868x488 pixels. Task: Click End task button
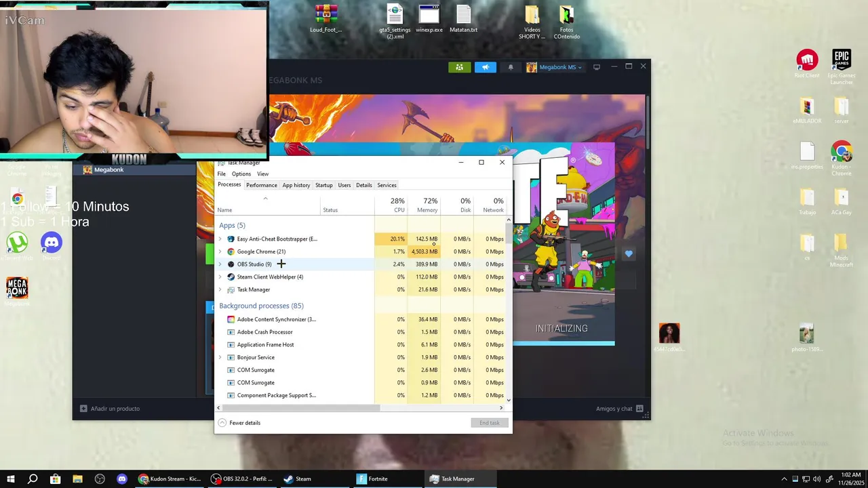[x=489, y=423]
